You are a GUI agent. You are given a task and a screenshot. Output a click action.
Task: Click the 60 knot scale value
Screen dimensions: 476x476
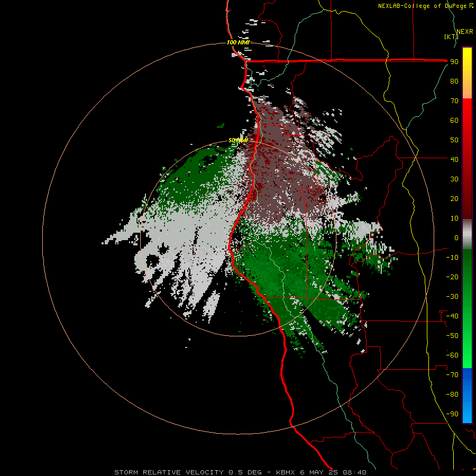(454, 121)
